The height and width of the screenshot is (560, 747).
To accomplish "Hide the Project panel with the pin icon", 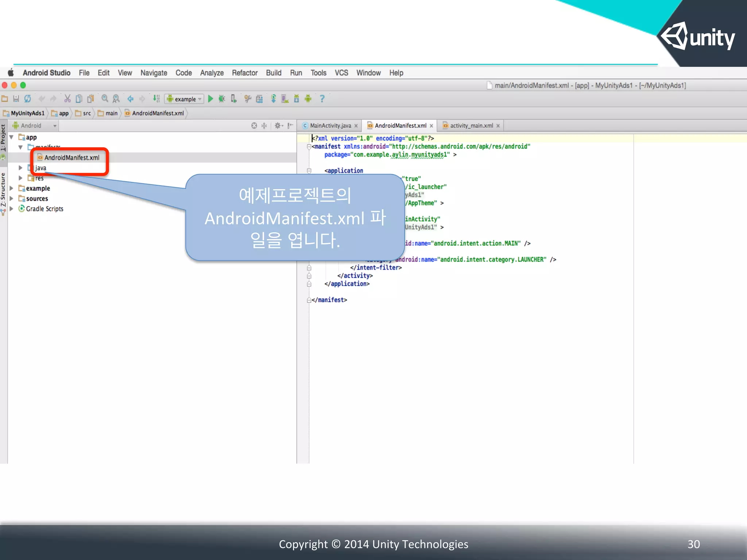I will coord(290,126).
